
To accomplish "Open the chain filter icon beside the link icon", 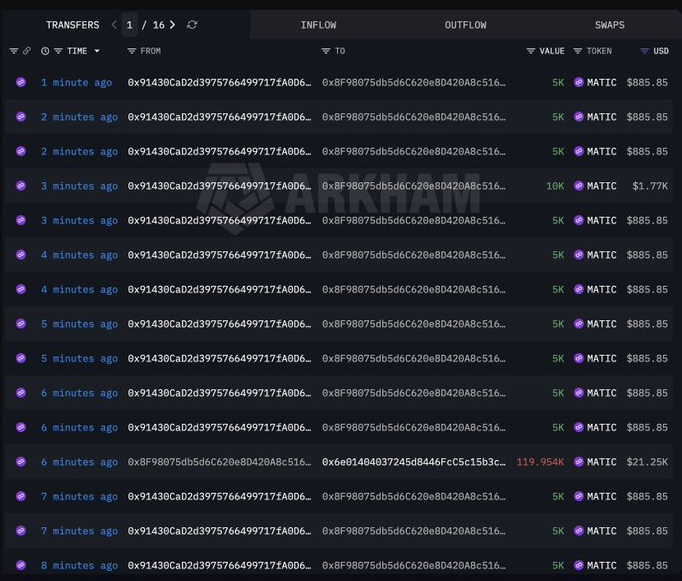I will pyautogui.click(x=14, y=51).
